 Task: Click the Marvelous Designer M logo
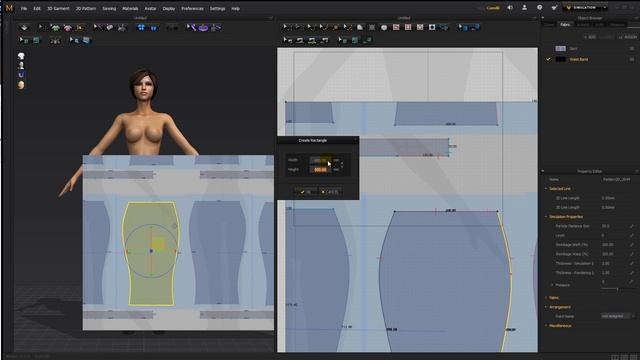pos(9,8)
